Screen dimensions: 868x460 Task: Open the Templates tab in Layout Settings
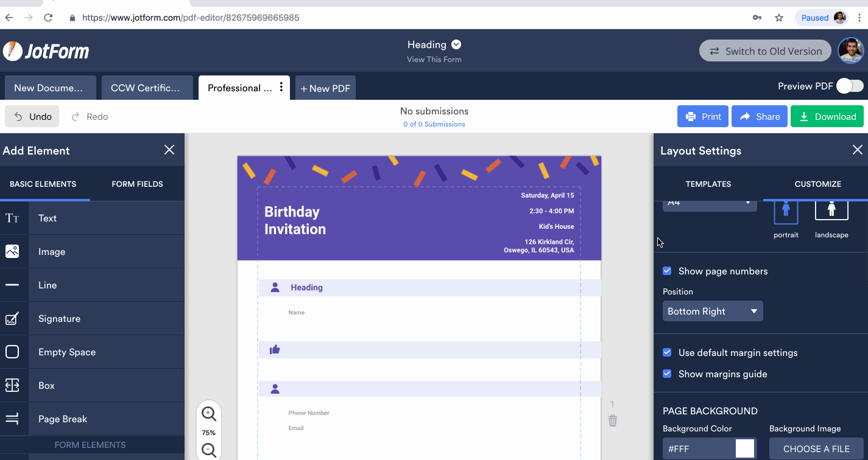coord(708,184)
